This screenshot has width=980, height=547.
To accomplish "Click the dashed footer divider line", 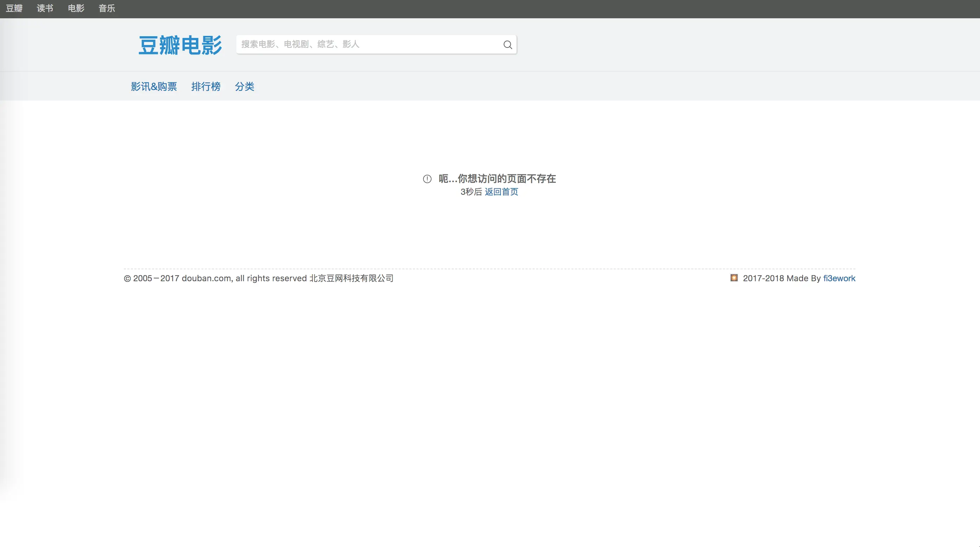I will click(489, 269).
